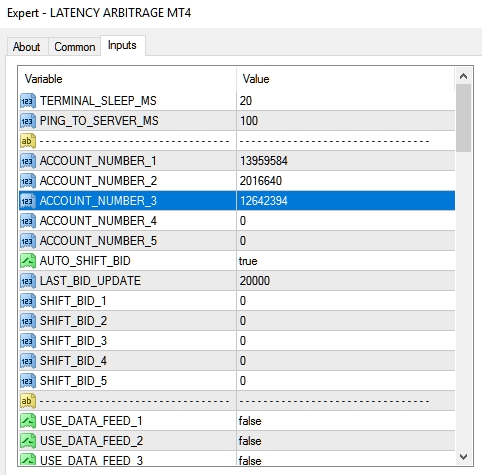Viewport: 482px width, 475px height.
Task: Click the Variable column header
Action: click(x=128, y=79)
